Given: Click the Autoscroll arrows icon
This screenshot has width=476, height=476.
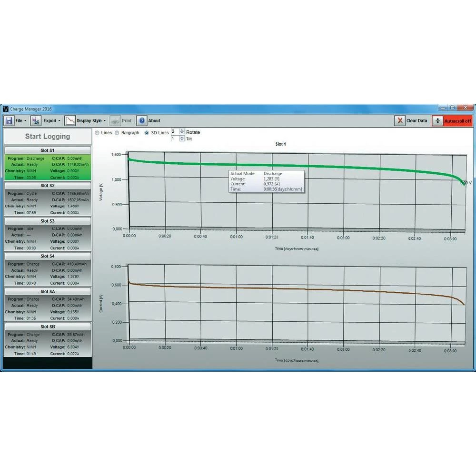Looking at the screenshot, I should coord(437,121).
